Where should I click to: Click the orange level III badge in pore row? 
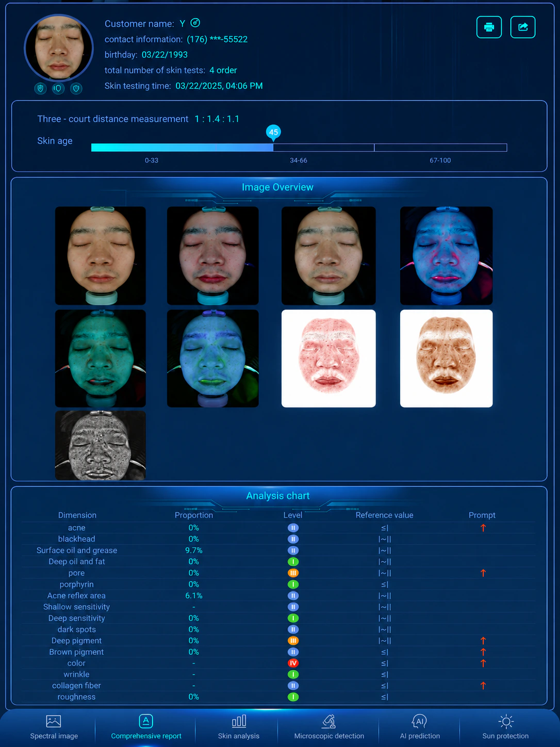click(x=293, y=573)
